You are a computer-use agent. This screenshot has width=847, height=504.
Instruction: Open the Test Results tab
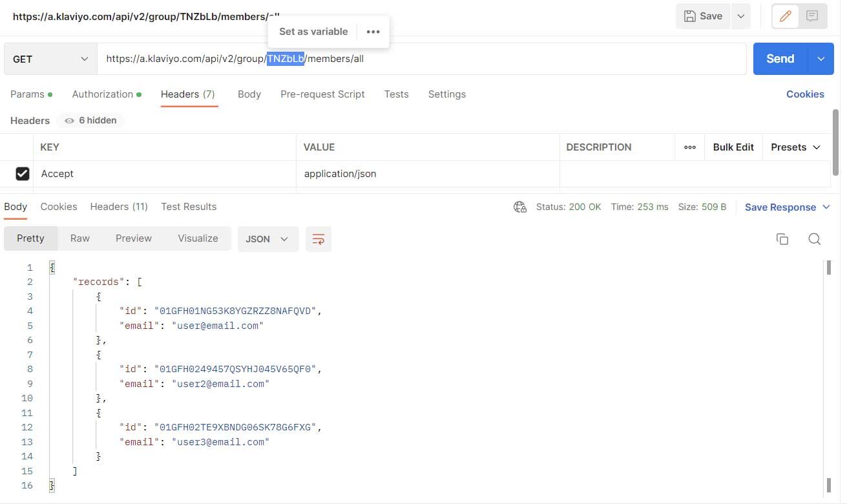pos(189,207)
